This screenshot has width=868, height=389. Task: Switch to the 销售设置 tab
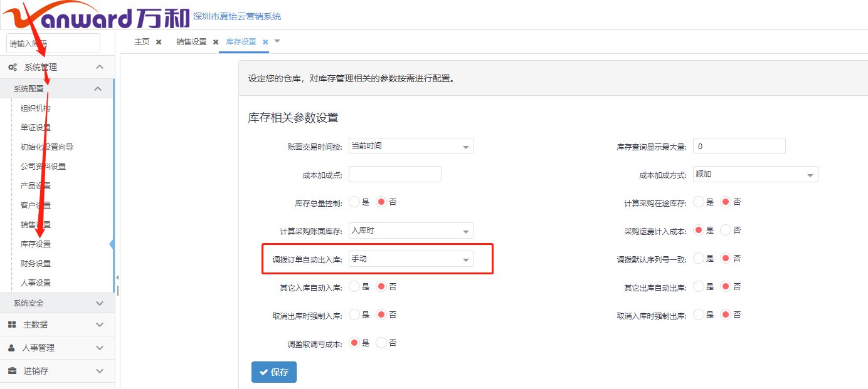click(x=191, y=42)
